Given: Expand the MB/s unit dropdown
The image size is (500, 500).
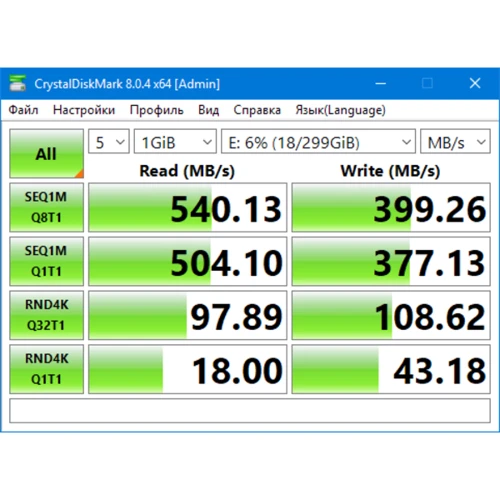Looking at the screenshot, I should [x=455, y=141].
